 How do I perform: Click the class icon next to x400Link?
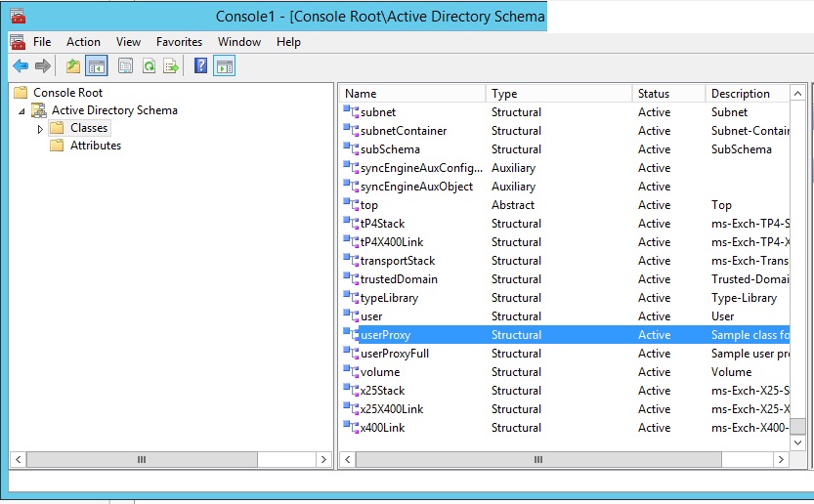click(351, 427)
